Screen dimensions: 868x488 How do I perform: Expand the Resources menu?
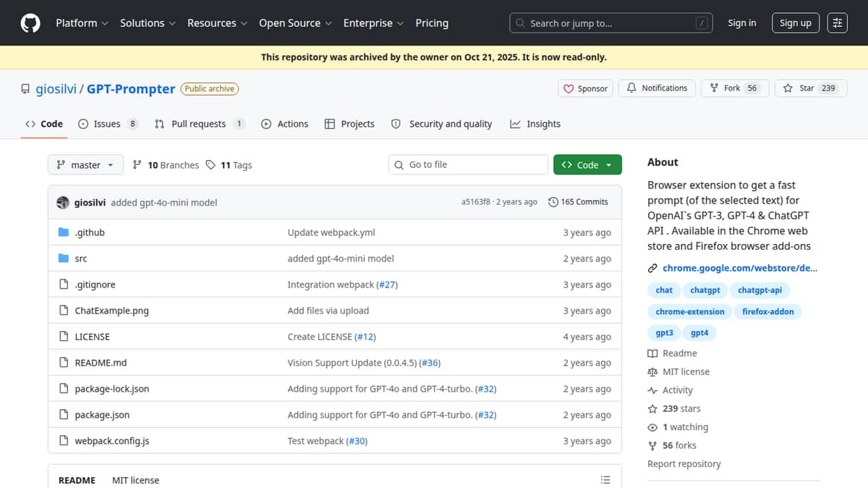(x=217, y=23)
